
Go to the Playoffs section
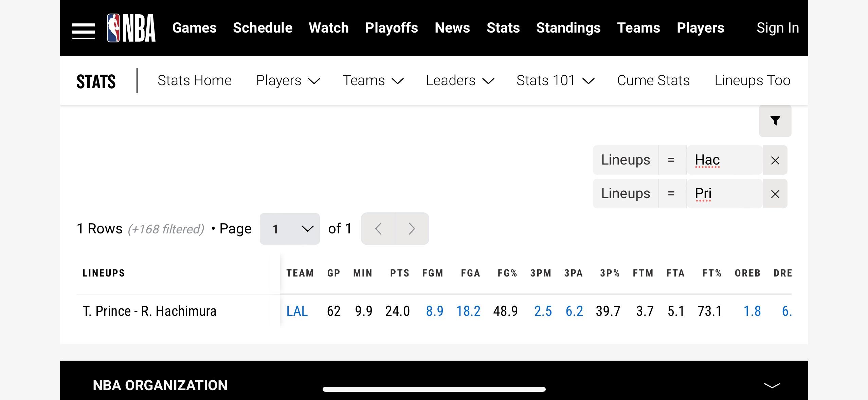point(391,28)
